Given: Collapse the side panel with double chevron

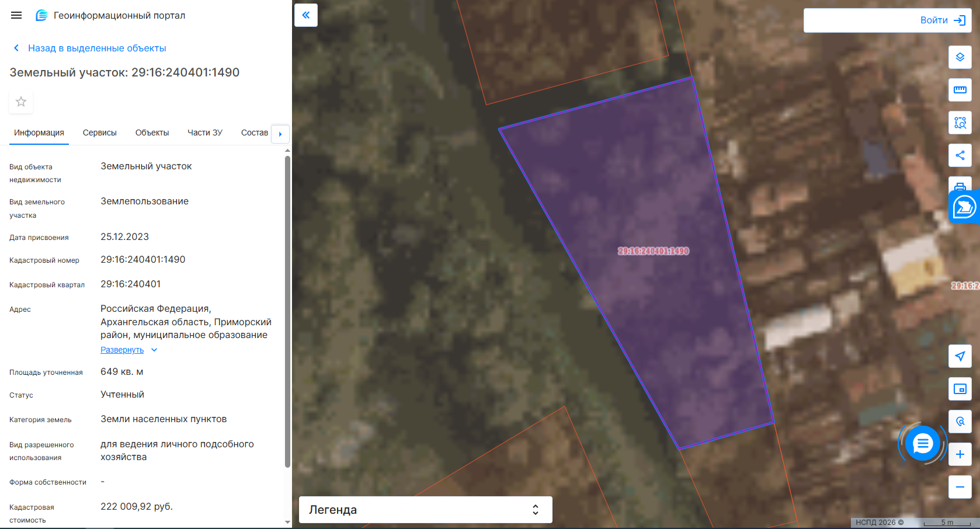Looking at the screenshot, I should [306, 15].
